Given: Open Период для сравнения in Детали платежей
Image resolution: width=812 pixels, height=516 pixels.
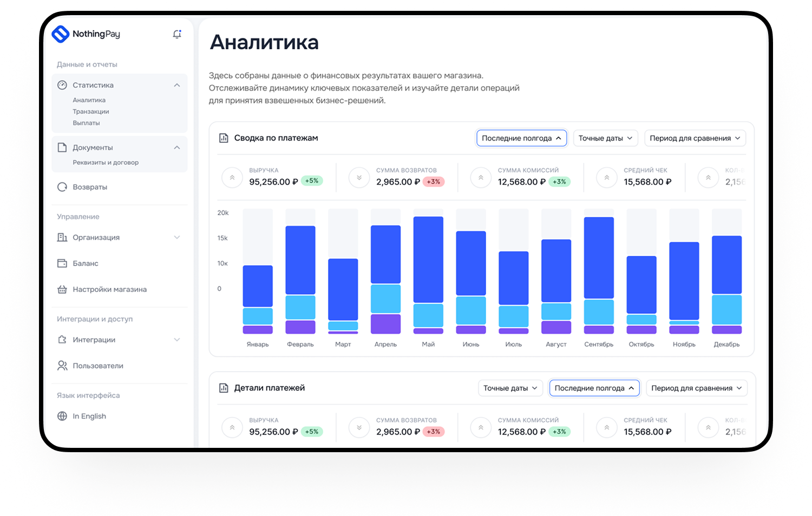Looking at the screenshot, I should [696, 388].
